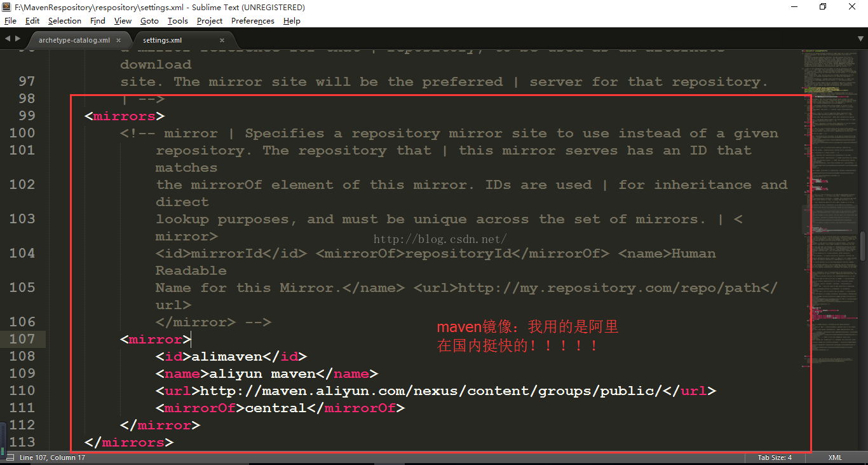Click the text 'alimaven' in the id element

227,356
